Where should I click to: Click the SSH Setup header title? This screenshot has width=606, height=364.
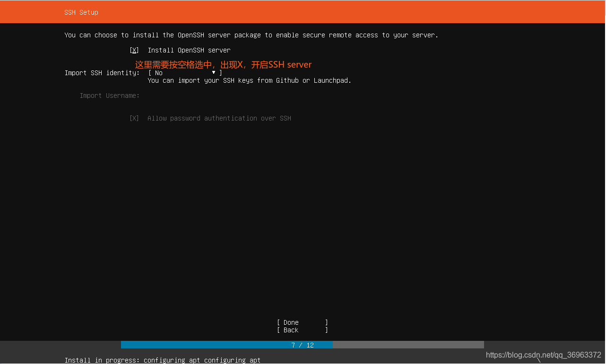[x=81, y=12]
